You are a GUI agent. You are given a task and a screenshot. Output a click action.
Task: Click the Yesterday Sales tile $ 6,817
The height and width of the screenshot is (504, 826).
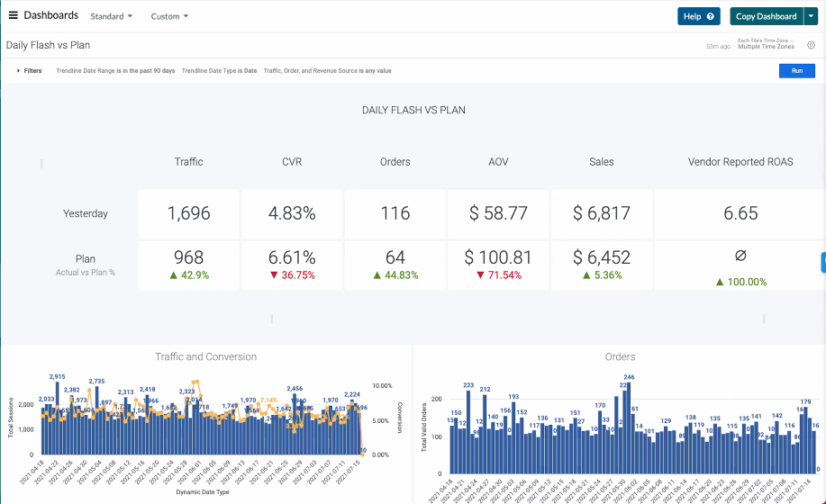pos(601,213)
